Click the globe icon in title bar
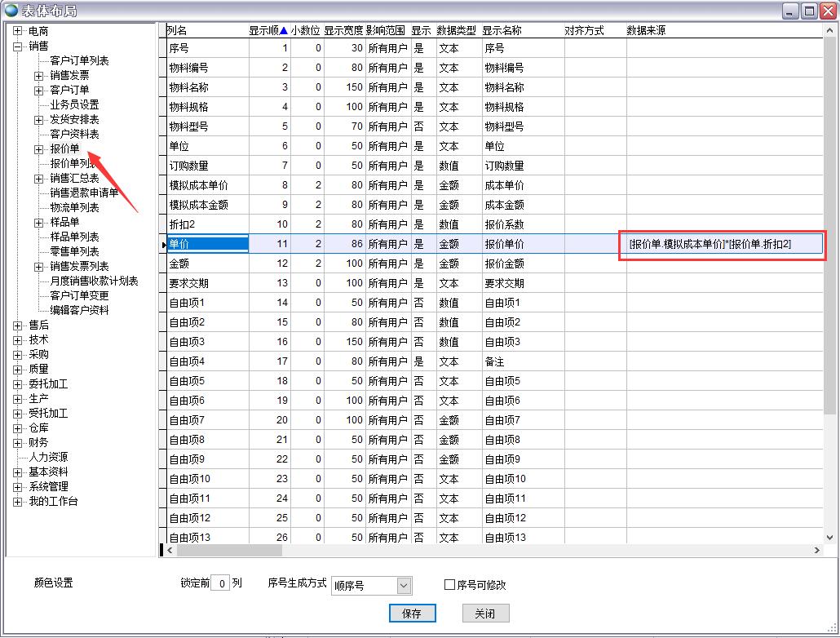840x638 pixels. (x=11, y=11)
